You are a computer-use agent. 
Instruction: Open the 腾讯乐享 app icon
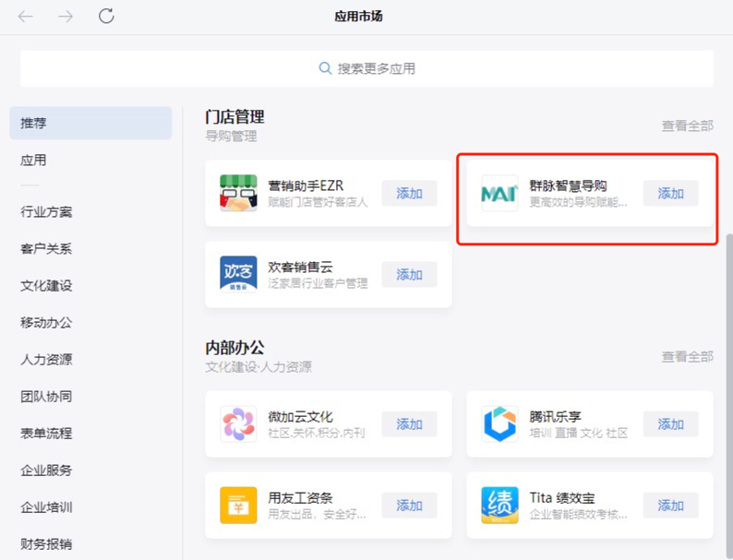pyautogui.click(x=499, y=424)
